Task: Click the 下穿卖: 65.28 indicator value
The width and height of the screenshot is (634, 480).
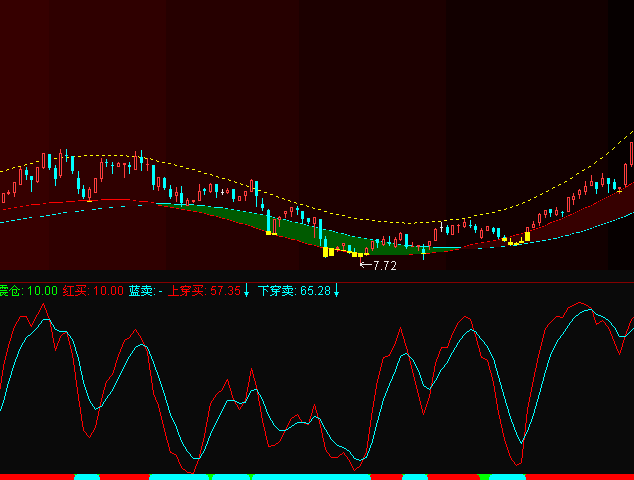Action: tap(294, 291)
